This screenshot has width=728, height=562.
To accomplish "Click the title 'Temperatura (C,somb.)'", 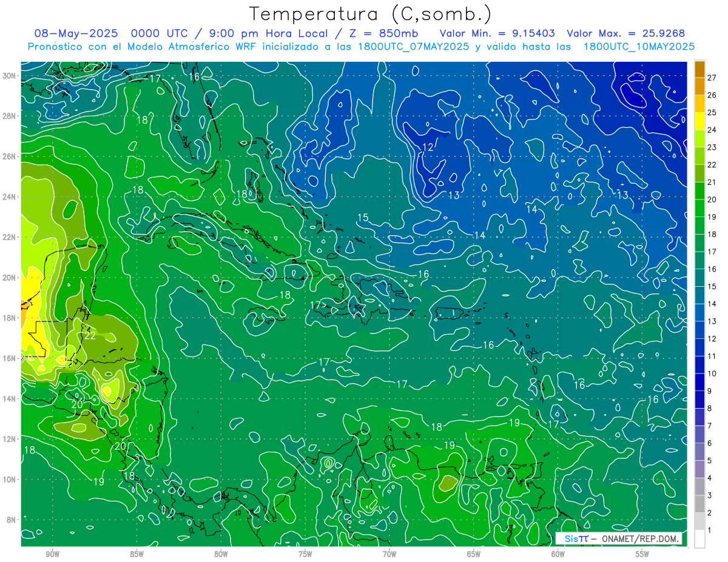I will [370, 14].
